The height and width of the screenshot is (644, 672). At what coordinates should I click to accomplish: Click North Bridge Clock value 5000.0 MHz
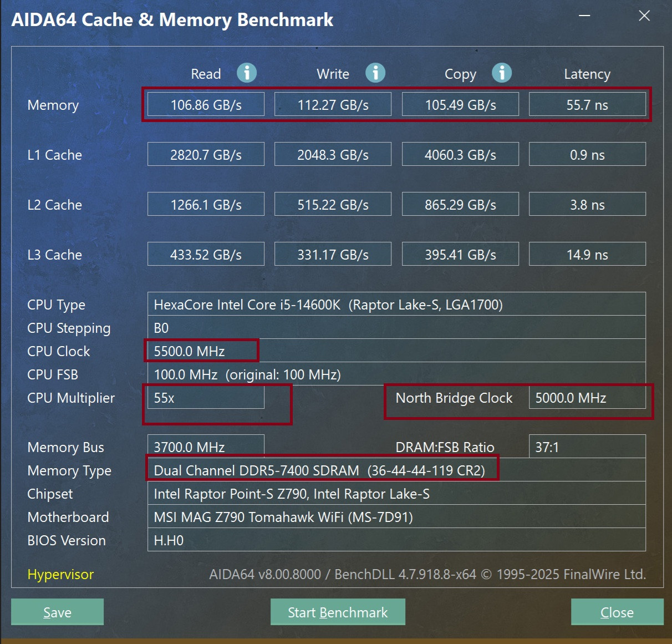587,397
